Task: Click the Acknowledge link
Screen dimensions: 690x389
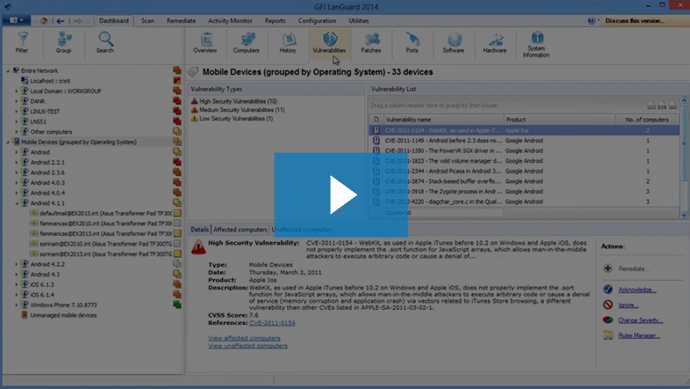Action: point(637,290)
